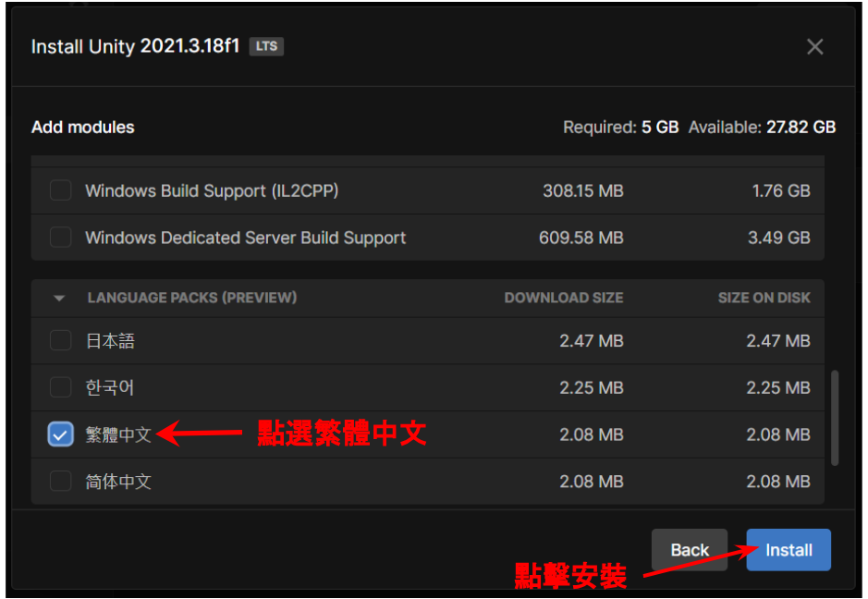Collapse the Language Packs (Preview) section
Screen dimensions: 868x599
59,299
